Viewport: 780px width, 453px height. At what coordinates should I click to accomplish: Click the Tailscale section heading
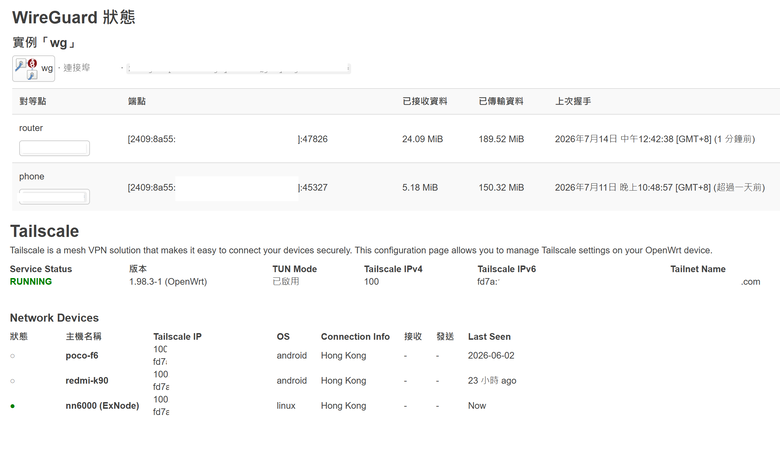[44, 231]
